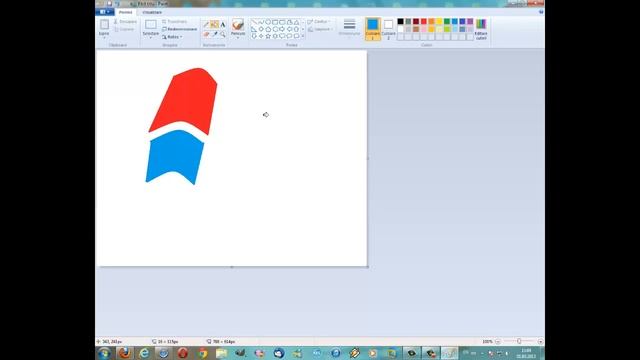Click Redimensionare (resize) button
The image size is (640, 360).
coord(179,29)
